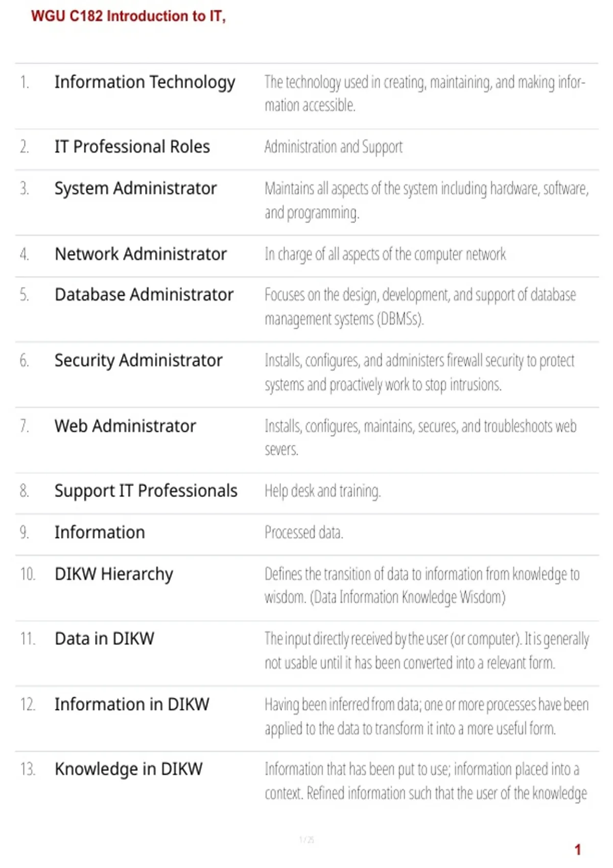Select the Knowledge in DIKW term
Viewport: 613px width, 868px height.
click(x=129, y=769)
